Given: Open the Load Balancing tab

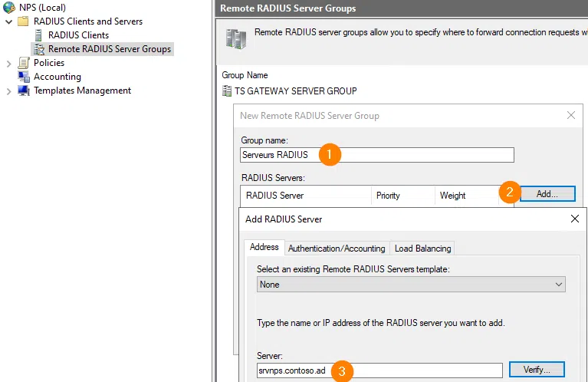Looking at the screenshot, I should pos(422,249).
